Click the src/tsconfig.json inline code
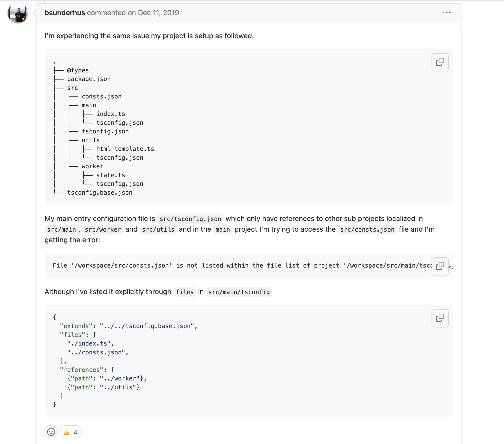The image size is (504, 444). tap(190, 219)
